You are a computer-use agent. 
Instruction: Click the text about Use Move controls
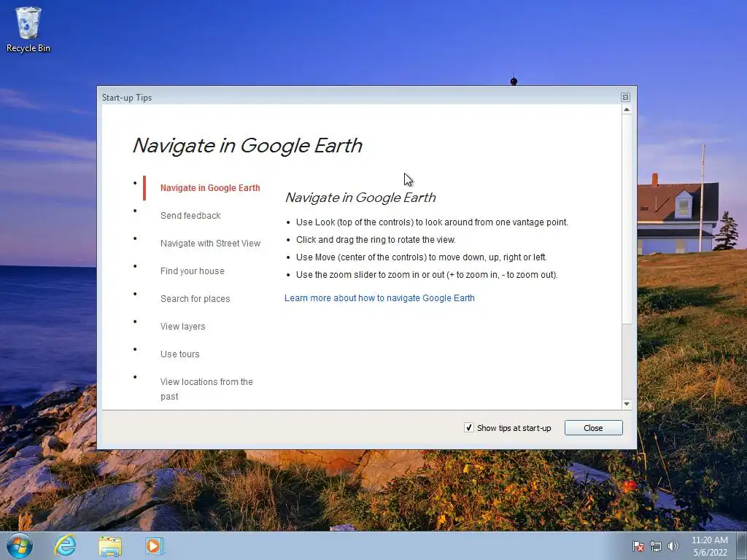[x=422, y=257]
